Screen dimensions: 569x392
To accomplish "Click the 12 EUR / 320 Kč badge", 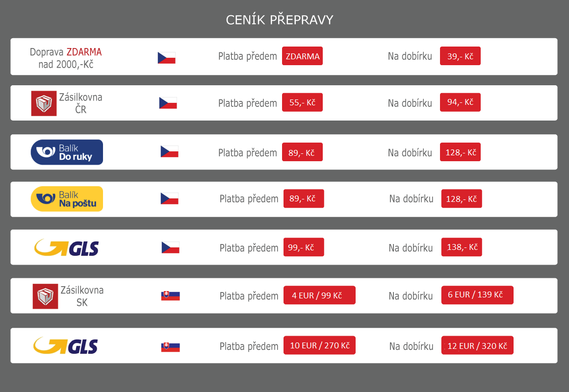I will coord(477,346).
